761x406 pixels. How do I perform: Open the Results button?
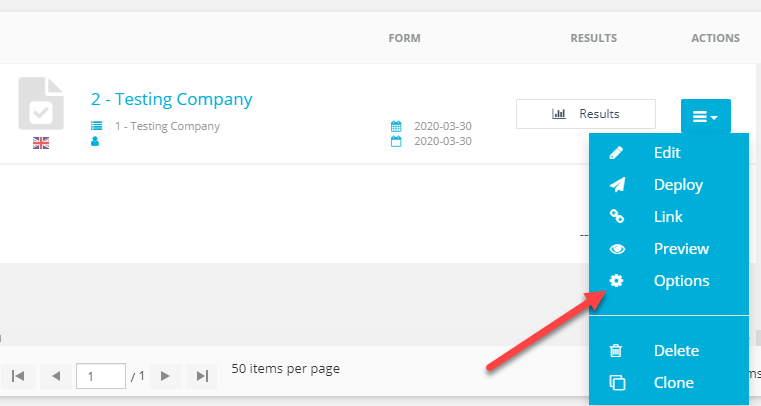pos(586,114)
